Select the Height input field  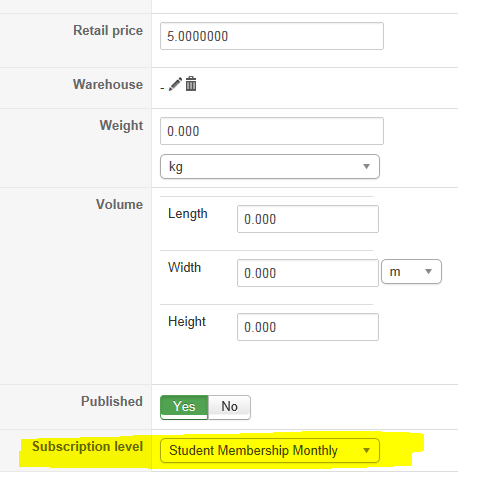308,327
